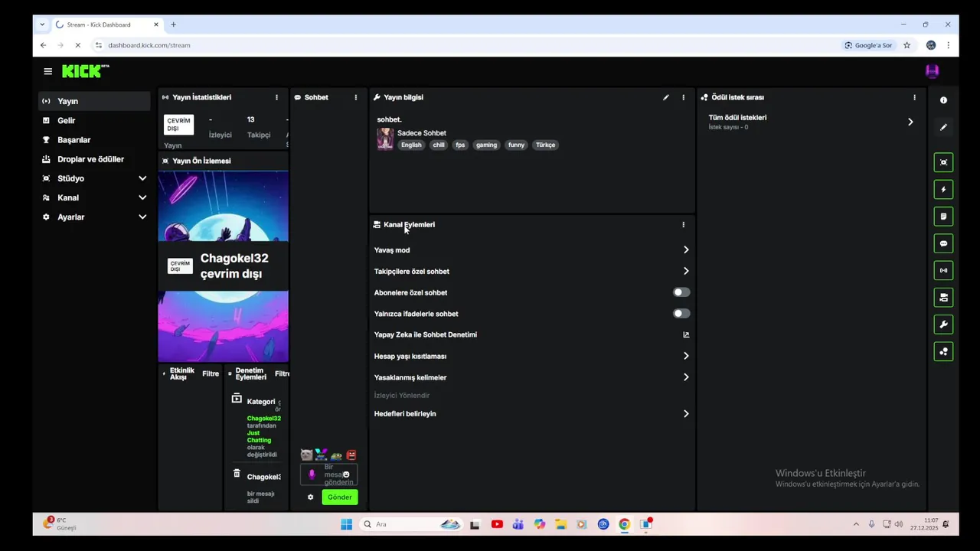Screen dimensions: 980x551
Task: Open the Ödül istek sırası three-dot menu
Action: (x=914, y=97)
